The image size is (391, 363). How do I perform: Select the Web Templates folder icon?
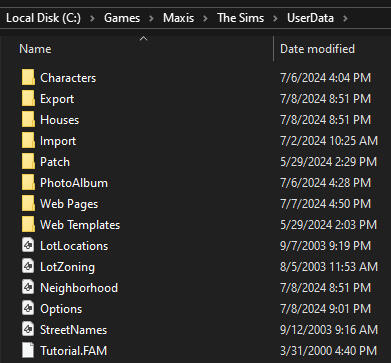pyautogui.click(x=28, y=225)
